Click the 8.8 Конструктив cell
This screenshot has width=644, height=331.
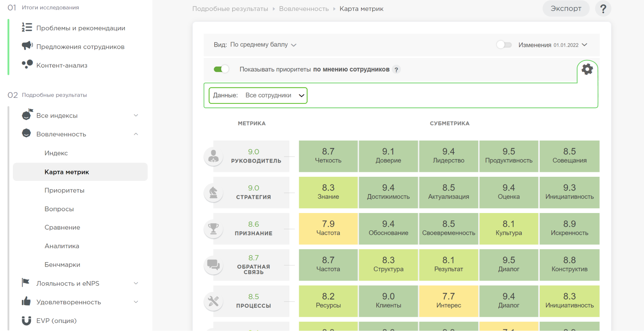pyautogui.click(x=570, y=265)
